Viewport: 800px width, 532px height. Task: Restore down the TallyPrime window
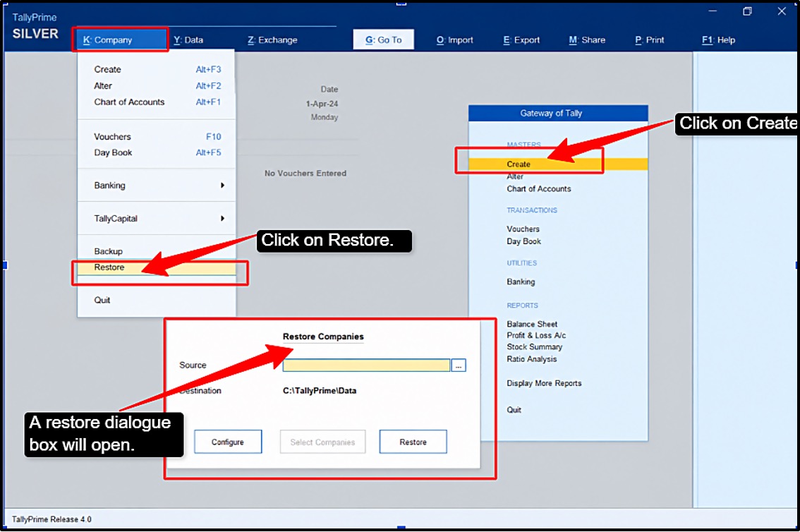[x=747, y=11]
